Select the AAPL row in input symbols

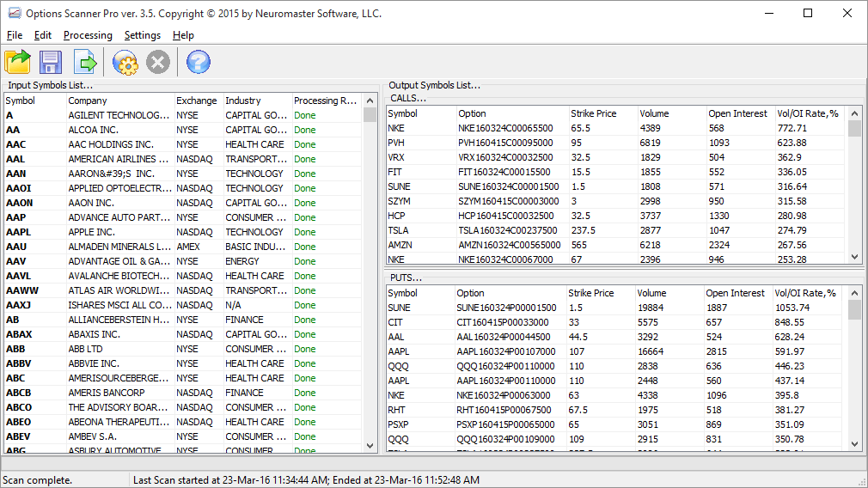click(183, 232)
